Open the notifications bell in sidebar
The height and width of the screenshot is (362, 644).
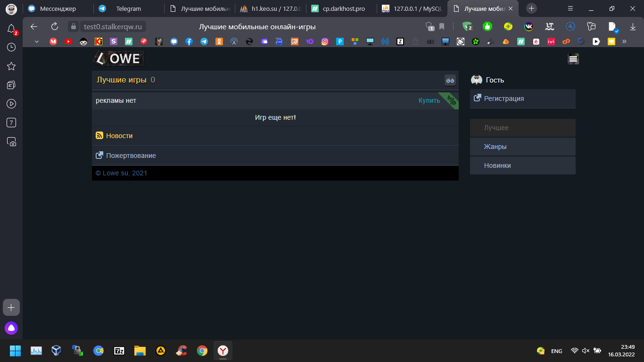(x=11, y=29)
